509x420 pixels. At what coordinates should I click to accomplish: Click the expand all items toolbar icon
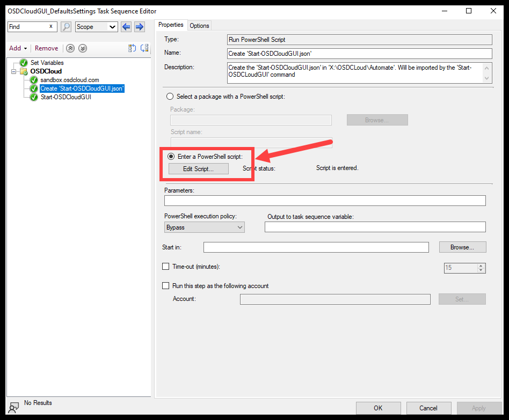[144, 48]
